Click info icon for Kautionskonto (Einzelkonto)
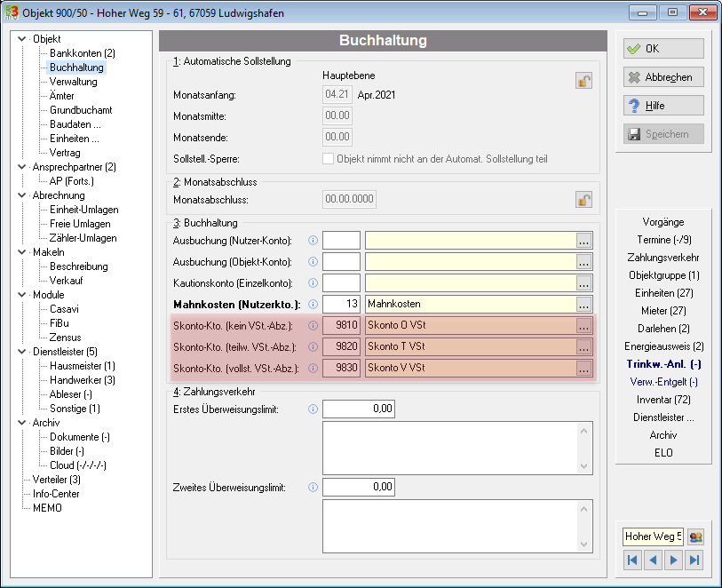722x588 pixels. [x=313, y=282]
